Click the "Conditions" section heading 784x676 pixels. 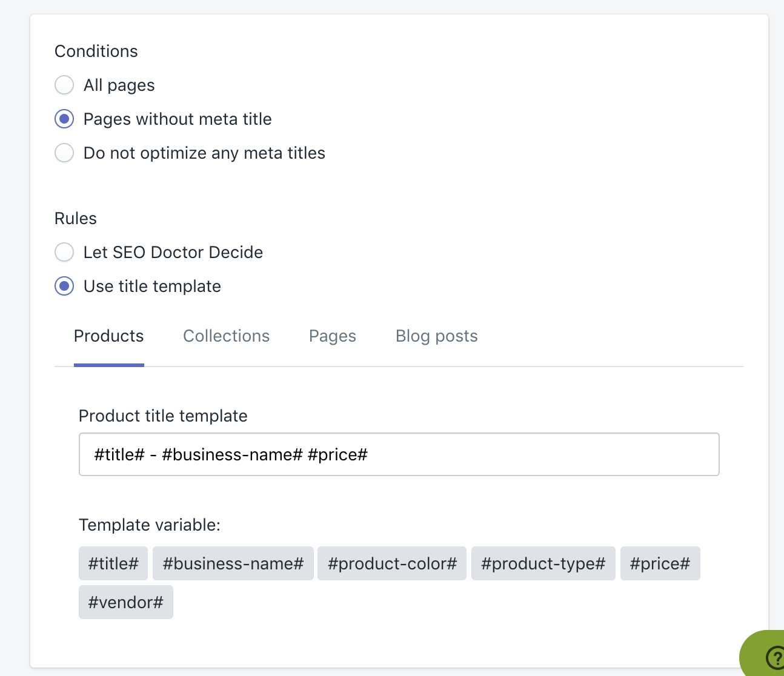click(x=96, y=51)
